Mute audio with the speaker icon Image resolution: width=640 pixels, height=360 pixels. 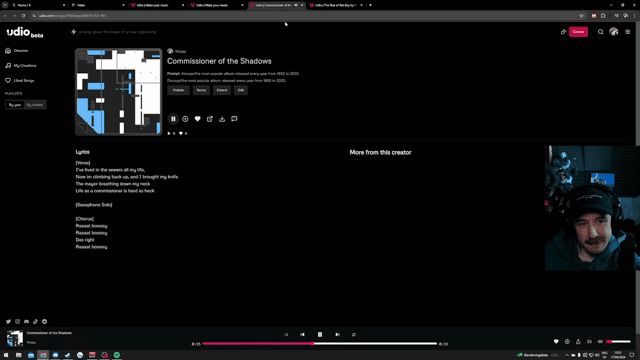click(x=600, y=342)
